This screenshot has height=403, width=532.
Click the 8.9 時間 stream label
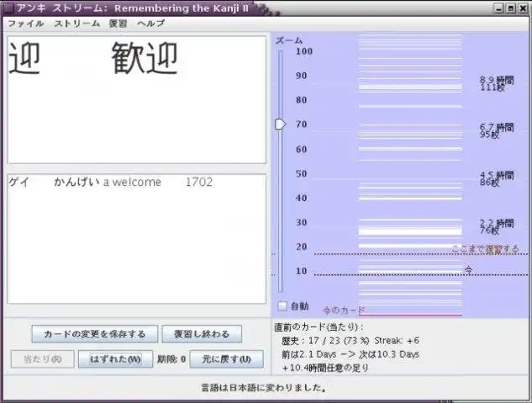point(497,80)
